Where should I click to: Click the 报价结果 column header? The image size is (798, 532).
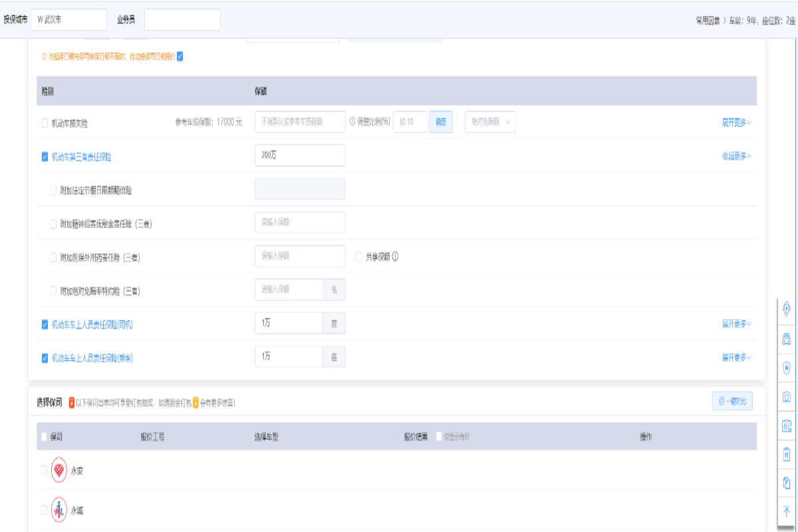[416, 437]
